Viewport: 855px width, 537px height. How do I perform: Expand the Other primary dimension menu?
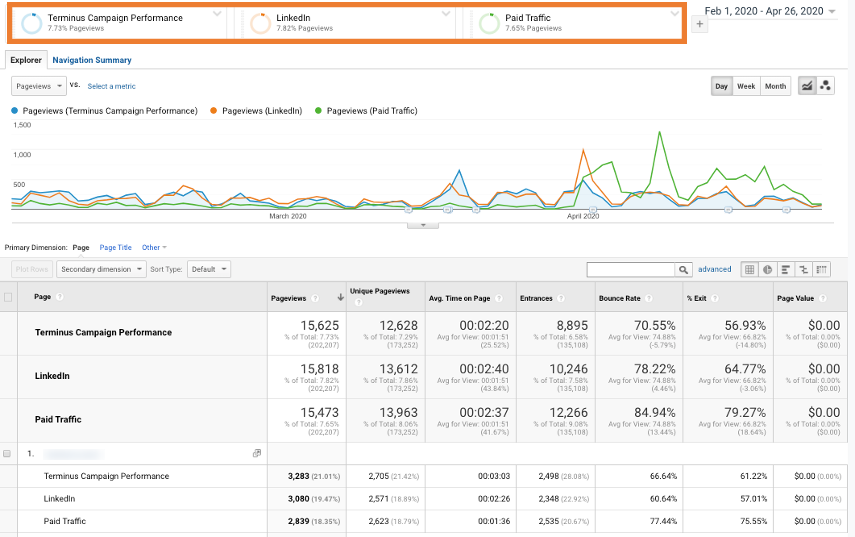click(x=154, y=248)
